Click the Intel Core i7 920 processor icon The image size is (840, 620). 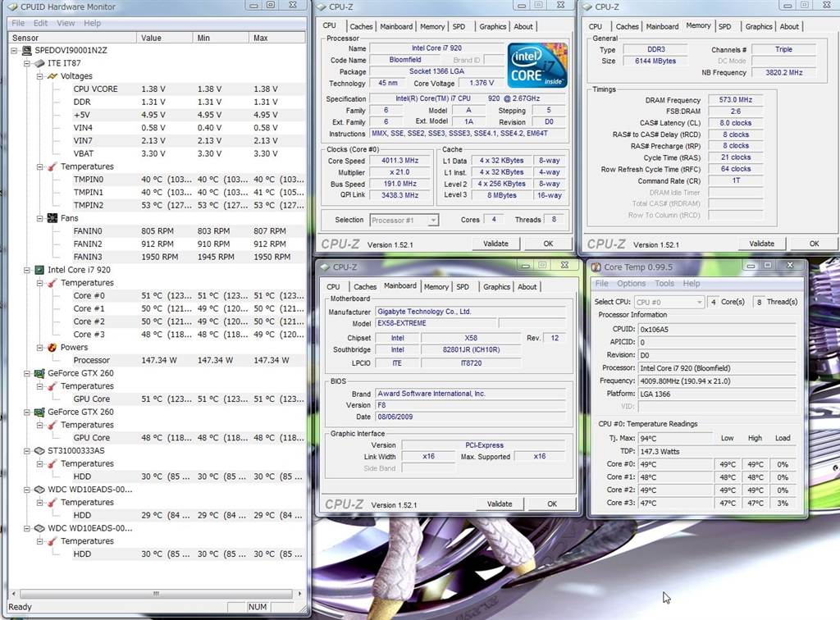click(x=39, y=270)
